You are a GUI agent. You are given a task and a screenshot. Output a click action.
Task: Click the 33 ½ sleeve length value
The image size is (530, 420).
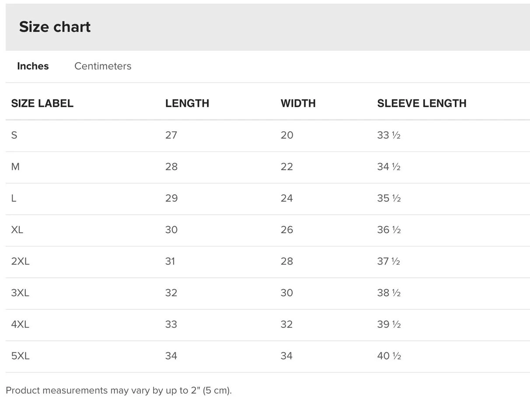[x=389, y=135]
